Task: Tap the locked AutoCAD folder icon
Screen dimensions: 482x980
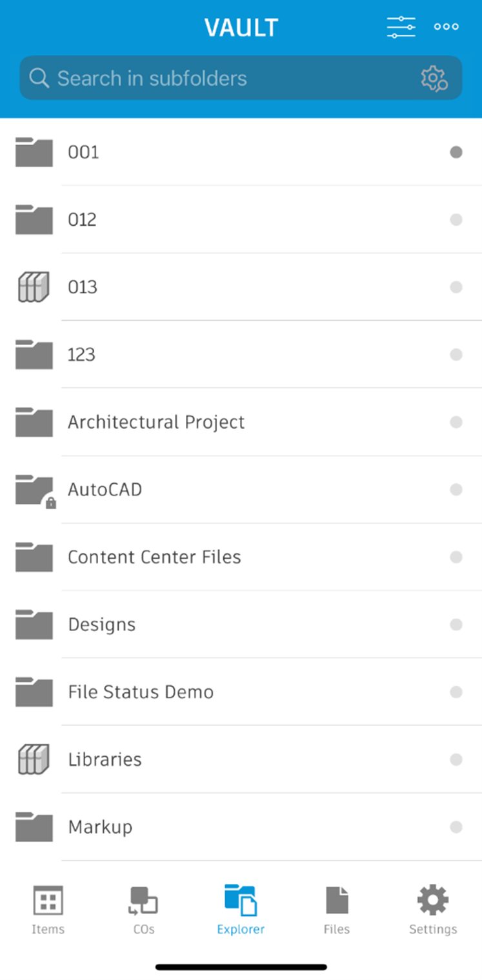Action: tap(35, 490)
